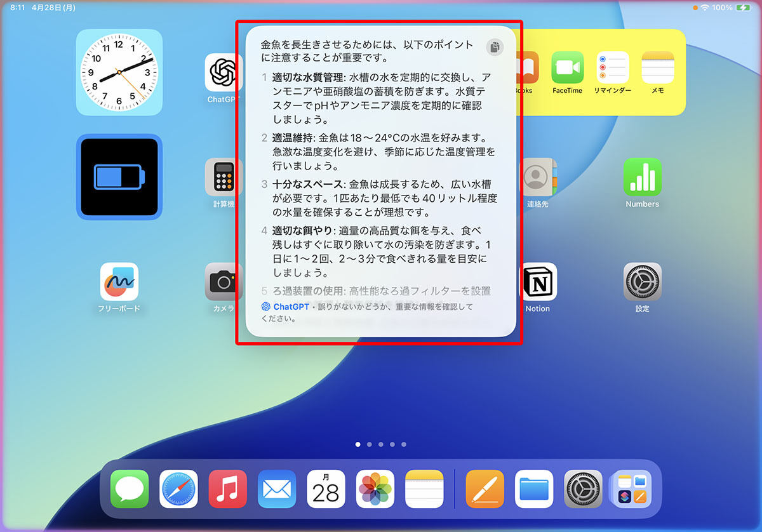Open the 計算機 calculator app
Image resolution: width=762 pixels, height=532 pixels.
click(x=224, y=177)
